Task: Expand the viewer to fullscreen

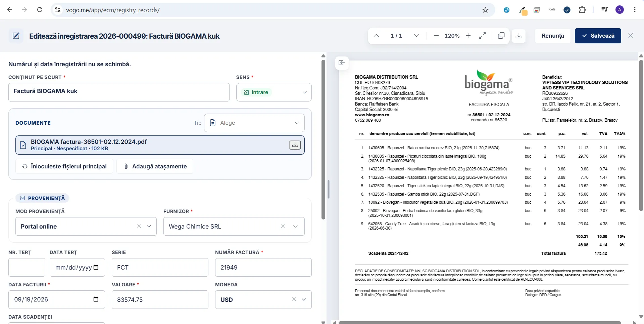Action: (x=483, y=36)
